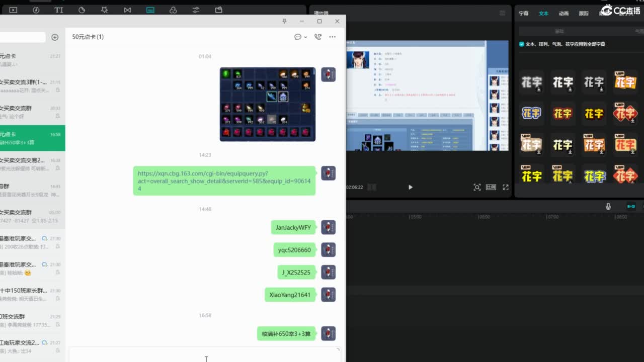Open the templates folder icon in editor toolbar
This screenshot has width=644, height=362.
click(x=218, y=10)
